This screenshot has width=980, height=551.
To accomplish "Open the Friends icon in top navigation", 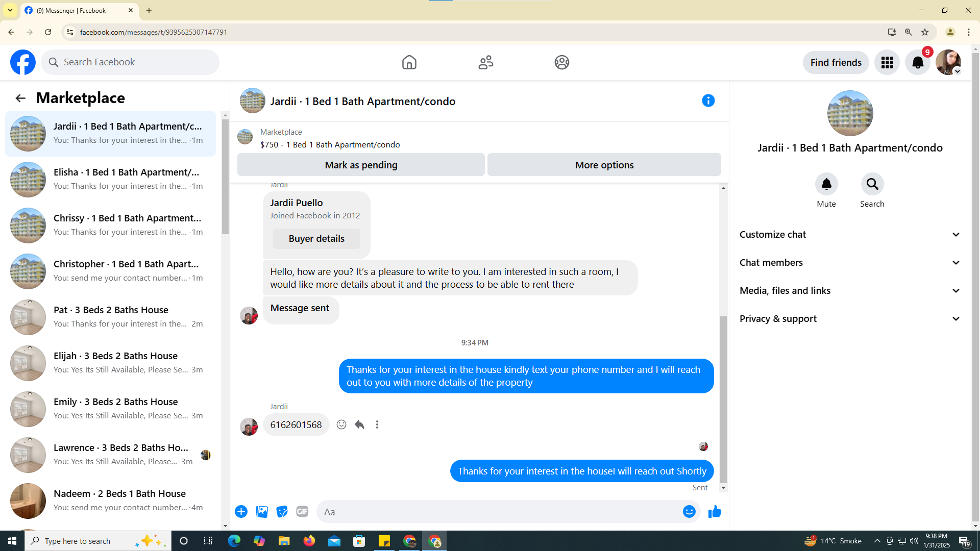I will [x=485, y=62].
